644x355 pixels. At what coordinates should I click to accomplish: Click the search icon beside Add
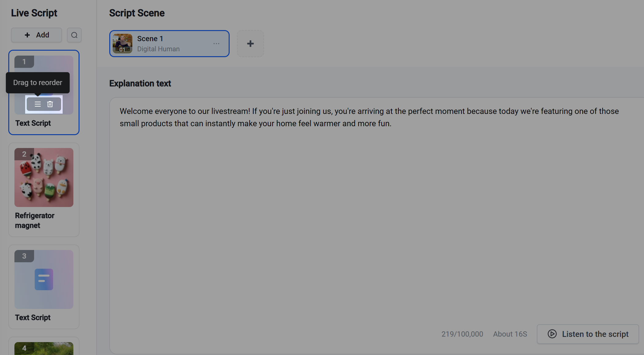74,35
